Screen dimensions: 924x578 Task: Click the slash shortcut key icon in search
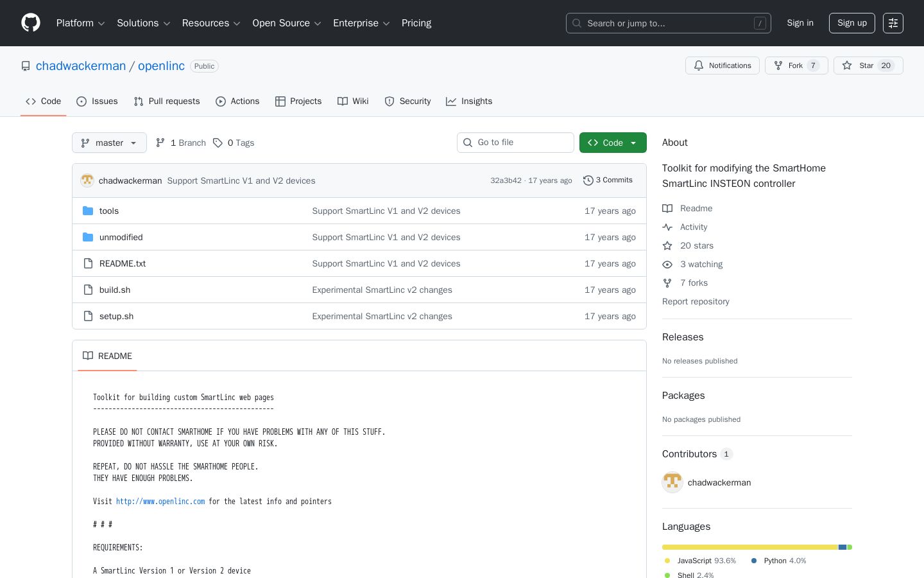760,23
